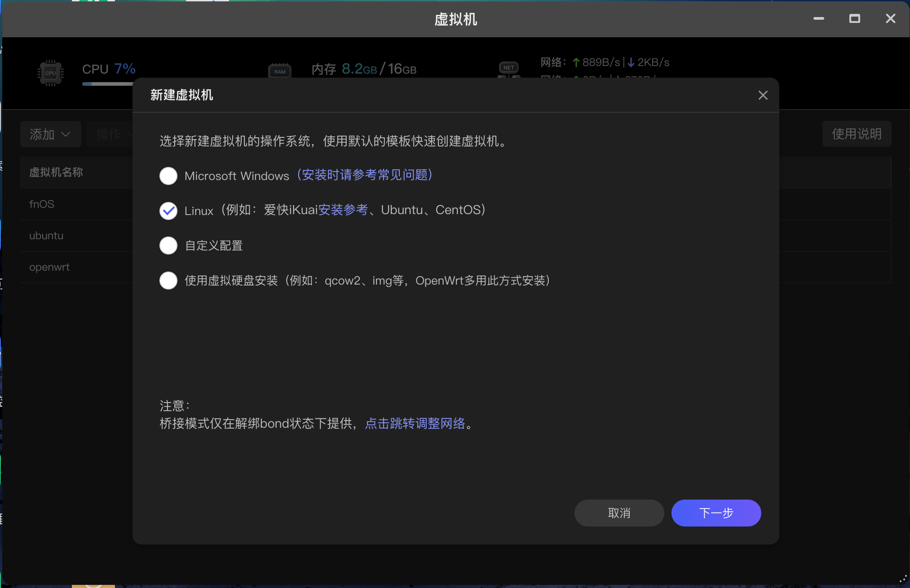This screenshot has height=588, width=910.
Task: Open the 操作 dropdown menu
Action: (x=110, y=134)
